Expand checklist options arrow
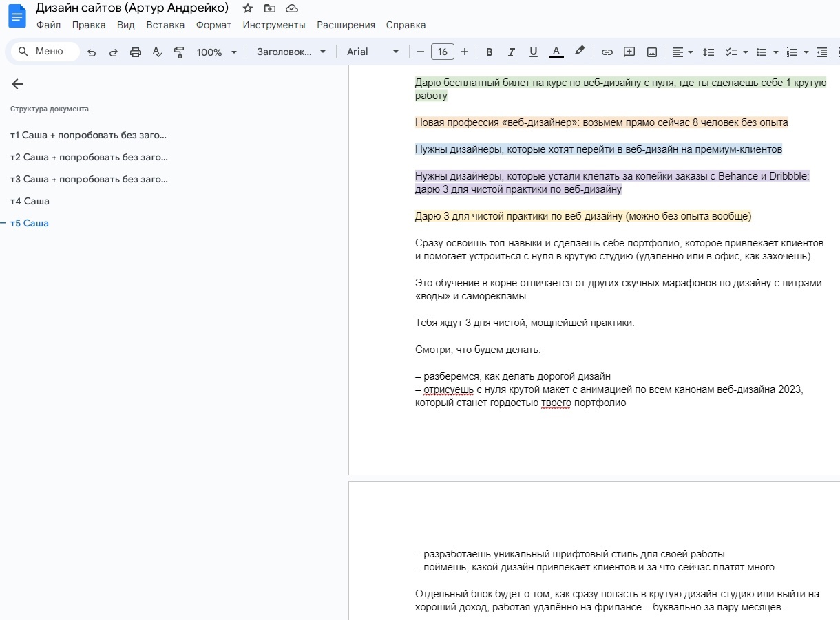840x620 pixels. point(746,52)
